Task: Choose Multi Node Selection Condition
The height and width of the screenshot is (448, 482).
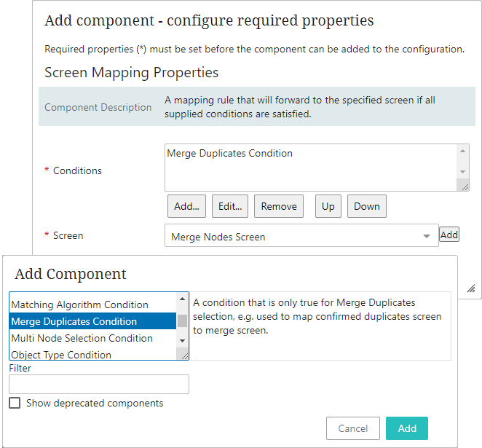Action: (82, 338)
